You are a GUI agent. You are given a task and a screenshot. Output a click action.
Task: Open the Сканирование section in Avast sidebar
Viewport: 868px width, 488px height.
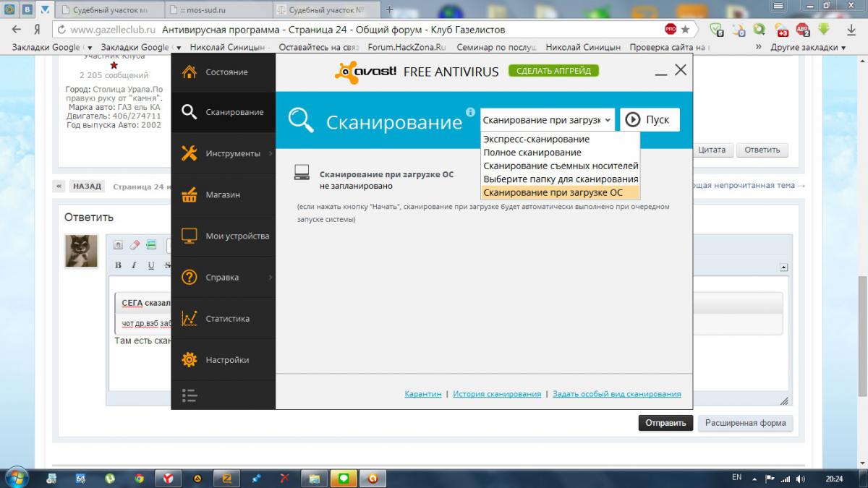[x=224, y=112]
